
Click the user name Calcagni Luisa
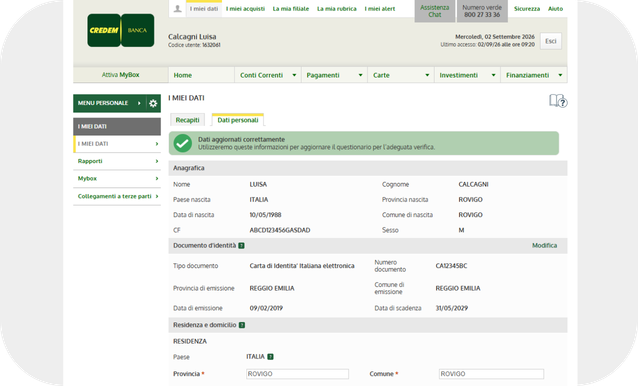[192, 37]
